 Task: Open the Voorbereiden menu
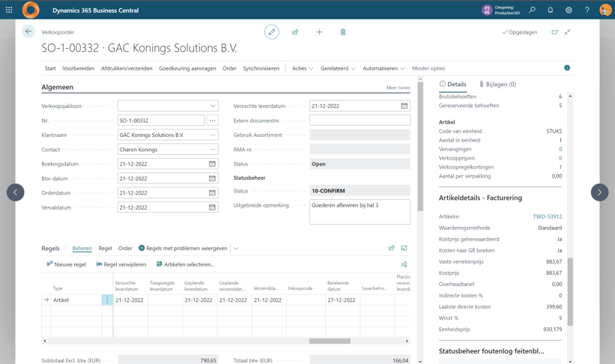tap(79, 68)
